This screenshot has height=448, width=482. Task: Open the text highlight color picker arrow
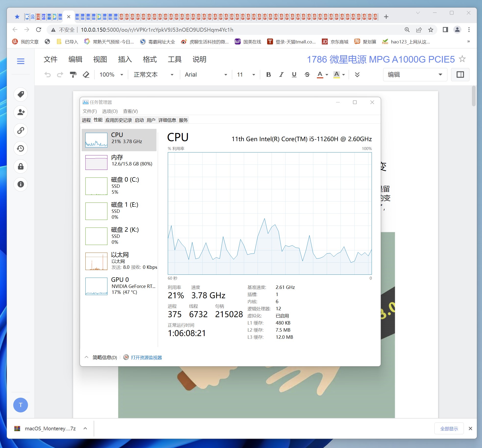pos(344,75)
